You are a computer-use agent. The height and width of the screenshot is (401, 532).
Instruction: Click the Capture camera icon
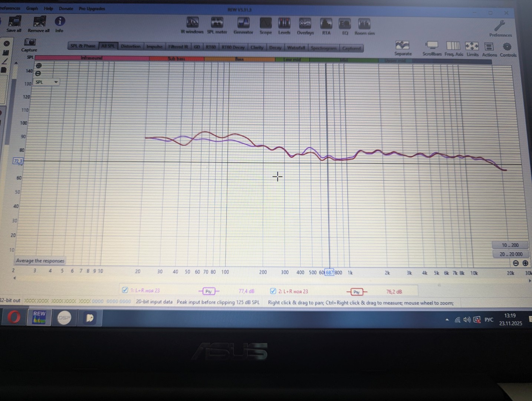coord(30,43)
